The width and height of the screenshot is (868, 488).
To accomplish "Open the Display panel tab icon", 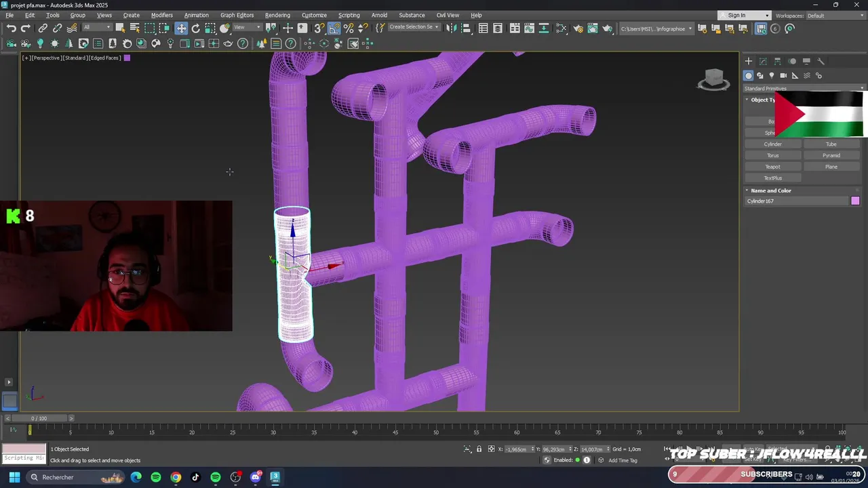I will (806, 61).
